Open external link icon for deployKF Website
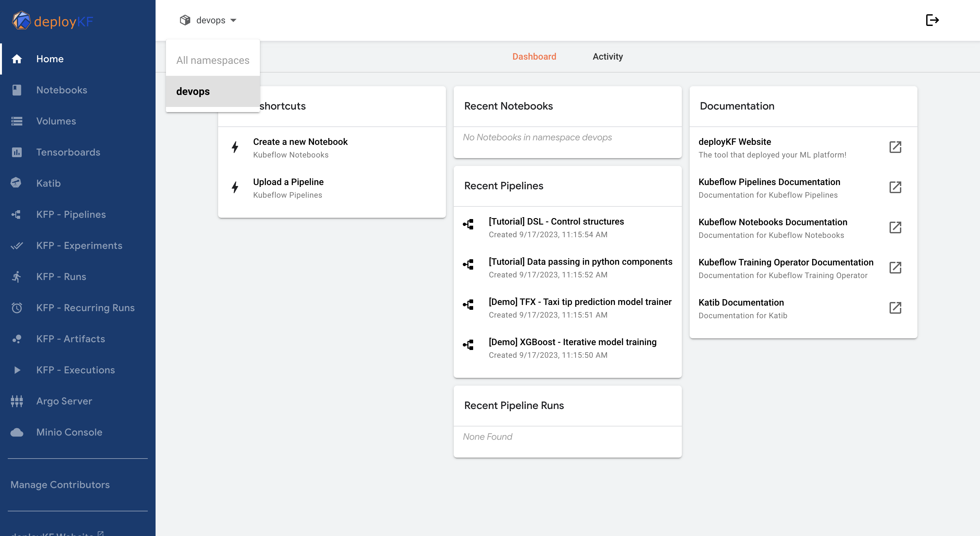 click(x=895, y=147)
